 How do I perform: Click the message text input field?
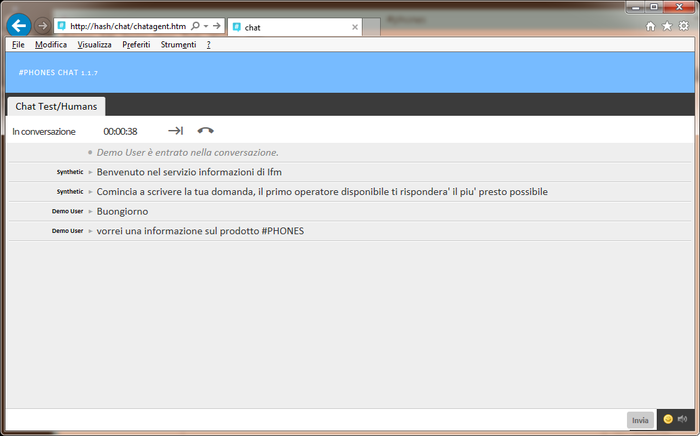pyautogui.click(x=316, y=420)
